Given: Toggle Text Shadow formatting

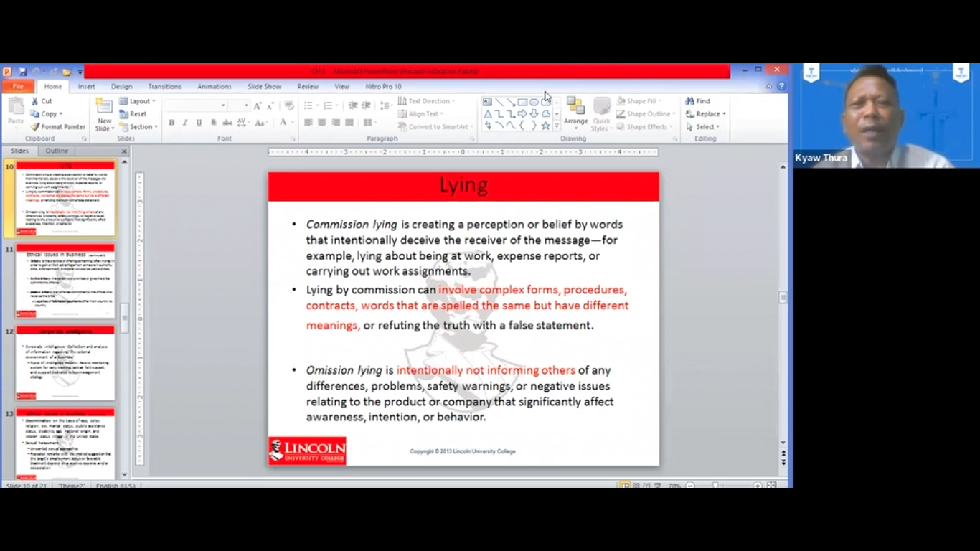Looking at the screenshot, I should [213, 123].
